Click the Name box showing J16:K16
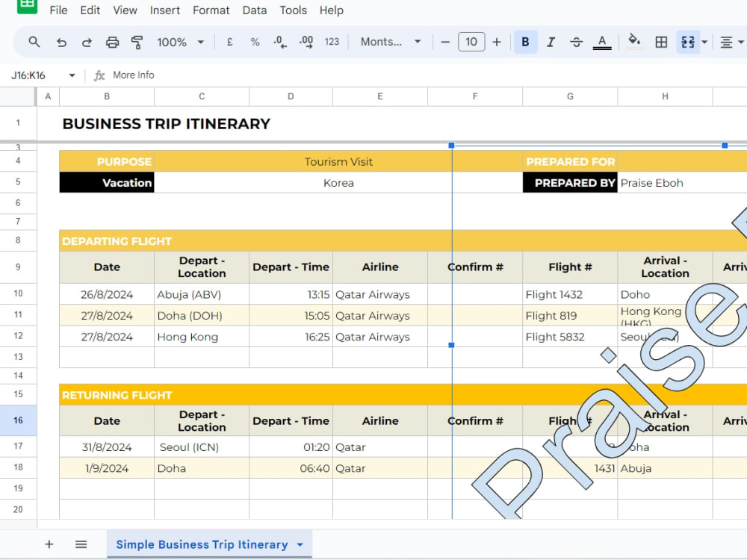 [28, 75]
